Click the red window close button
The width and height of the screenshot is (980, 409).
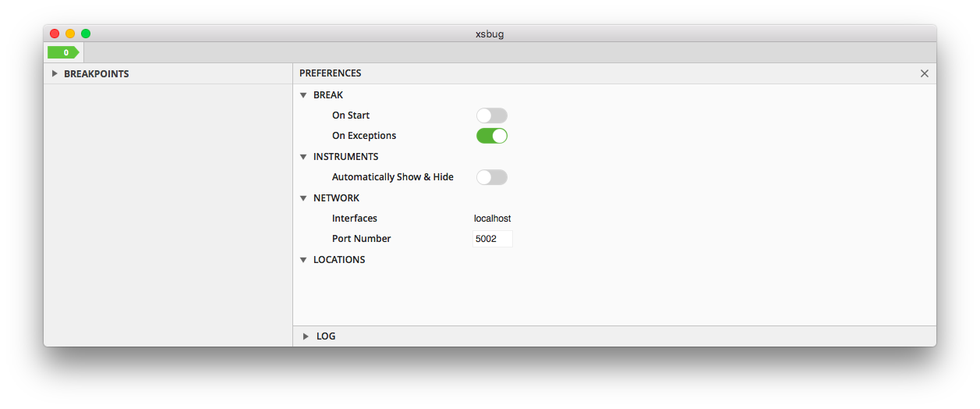[x=55, y=34]
